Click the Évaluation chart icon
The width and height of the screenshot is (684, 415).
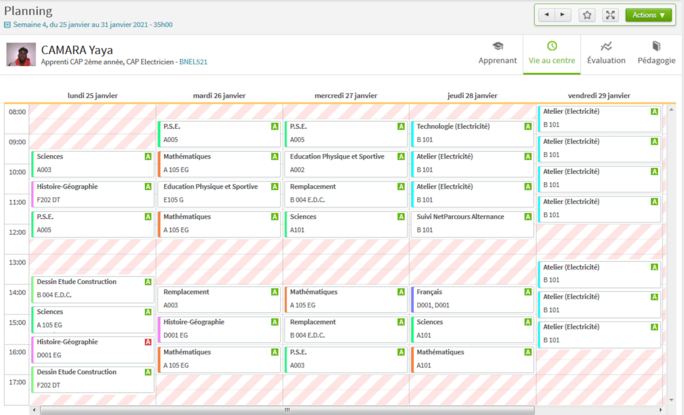coord(606,46)
